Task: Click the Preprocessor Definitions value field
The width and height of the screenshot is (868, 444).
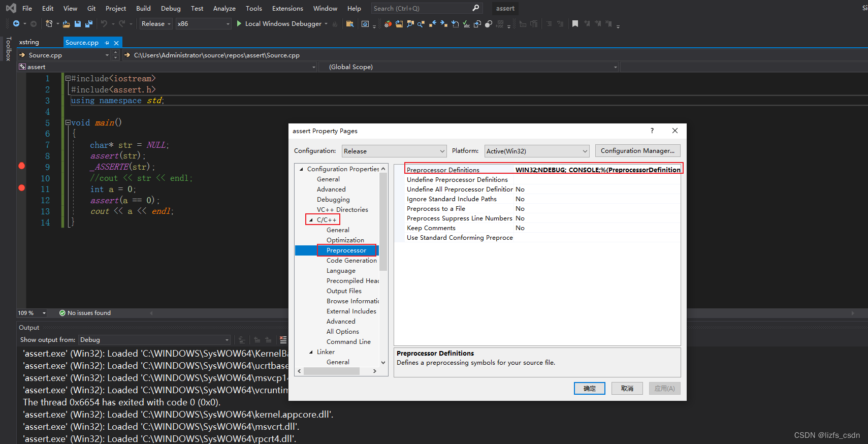Action: [598, 170]
